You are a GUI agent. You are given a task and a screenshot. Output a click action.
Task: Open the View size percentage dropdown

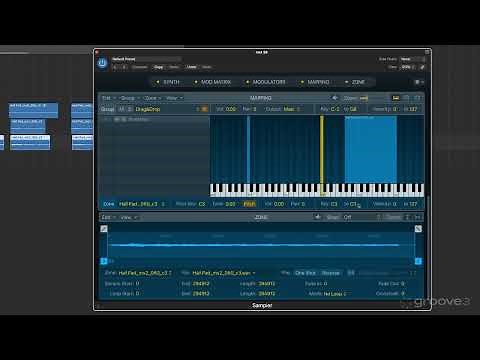[x=408, y=67]
